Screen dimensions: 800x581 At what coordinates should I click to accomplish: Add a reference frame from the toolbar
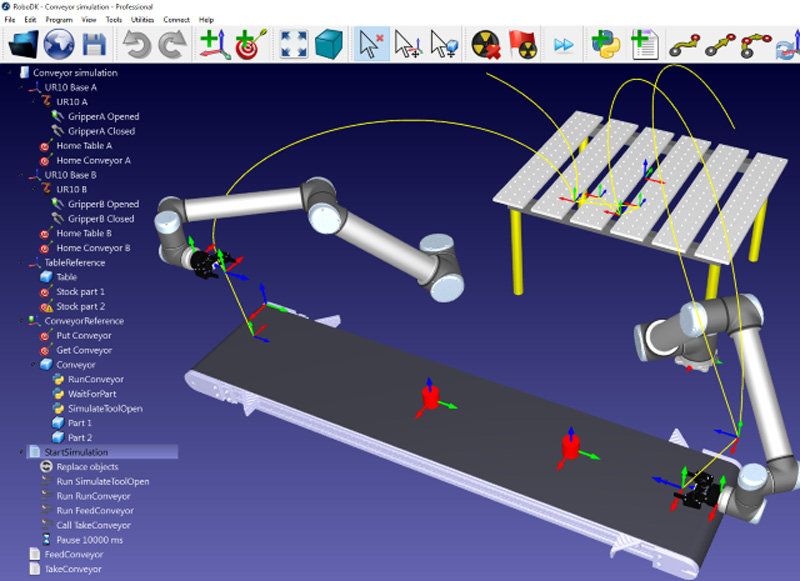pos(213,45)
